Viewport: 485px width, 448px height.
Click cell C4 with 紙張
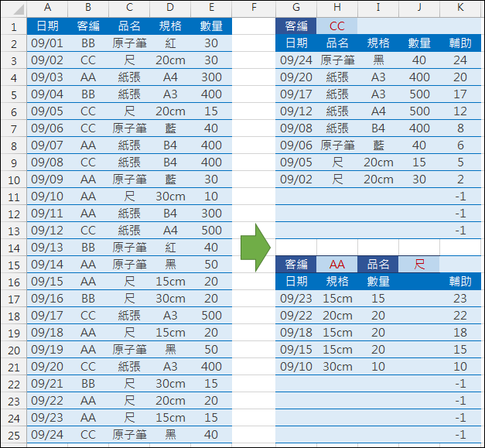129,77
